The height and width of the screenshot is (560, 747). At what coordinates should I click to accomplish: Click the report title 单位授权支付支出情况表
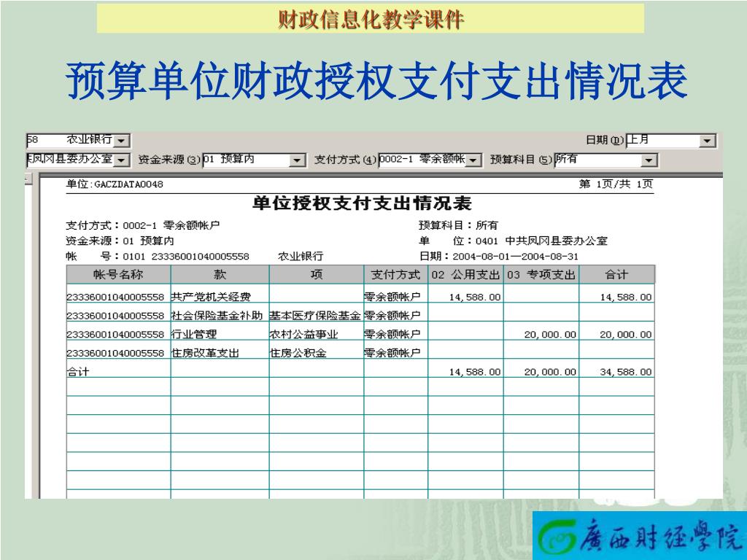click(362, 203)
